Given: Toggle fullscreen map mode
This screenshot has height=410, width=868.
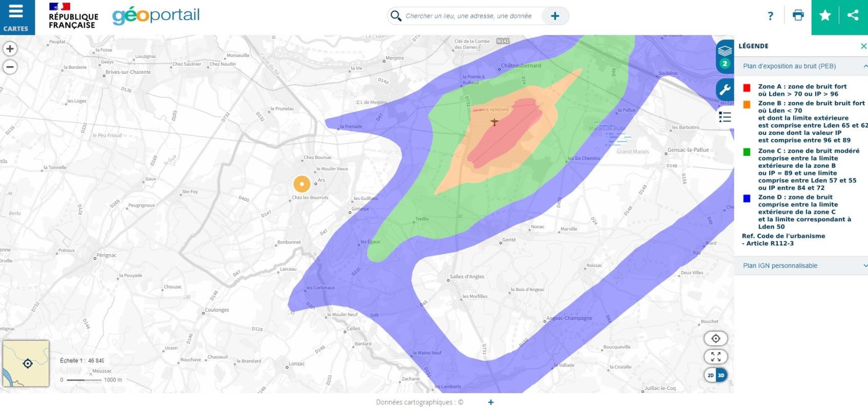Looking at the screenshot, I should click(x=716, y=357).
